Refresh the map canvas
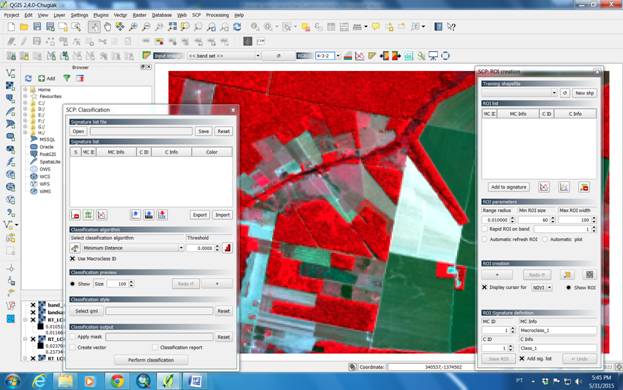The image size is (623, 390). click(237, 27)
